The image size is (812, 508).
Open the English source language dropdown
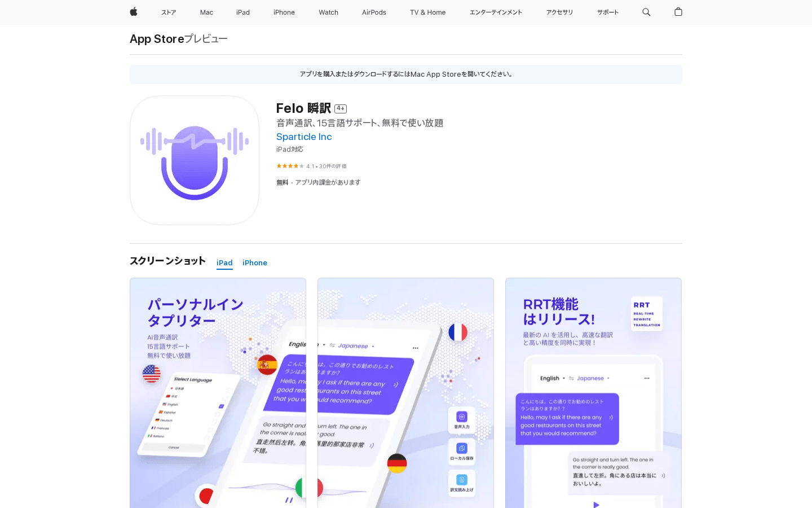pyautogui.click(x=550, y=378)
